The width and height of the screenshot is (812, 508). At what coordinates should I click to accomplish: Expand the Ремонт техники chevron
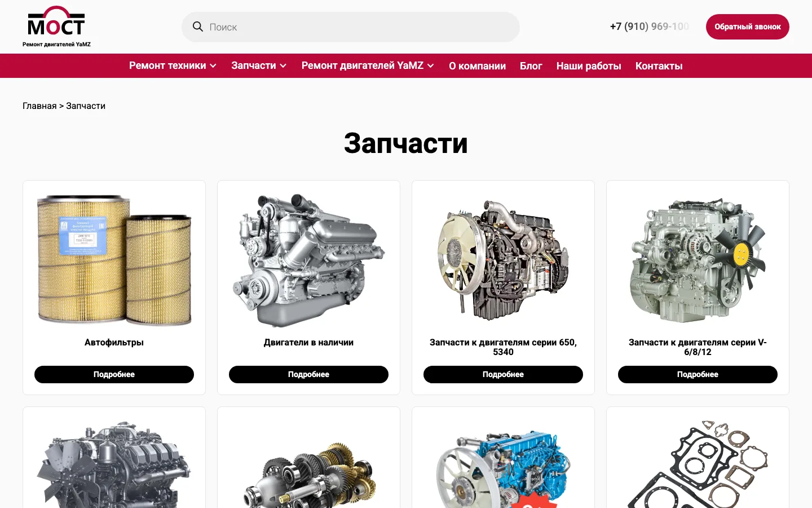click(x=213, y=66)
